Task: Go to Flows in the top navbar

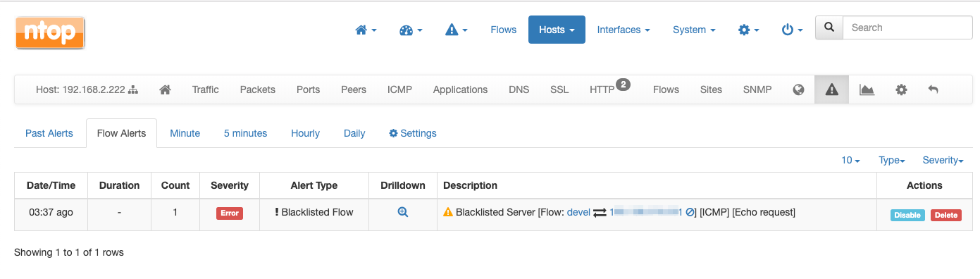Action: [504, 30]
